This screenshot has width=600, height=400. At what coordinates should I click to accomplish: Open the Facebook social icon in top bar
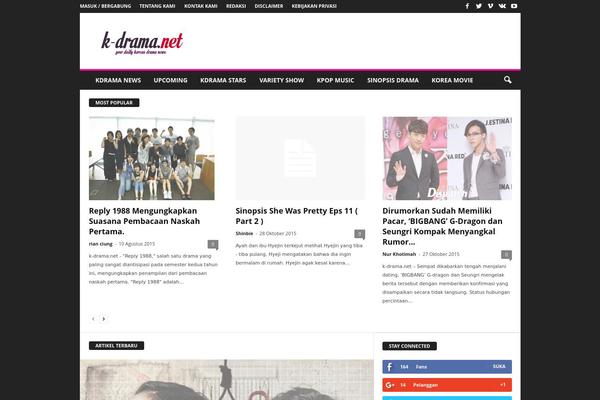[467, 6]
